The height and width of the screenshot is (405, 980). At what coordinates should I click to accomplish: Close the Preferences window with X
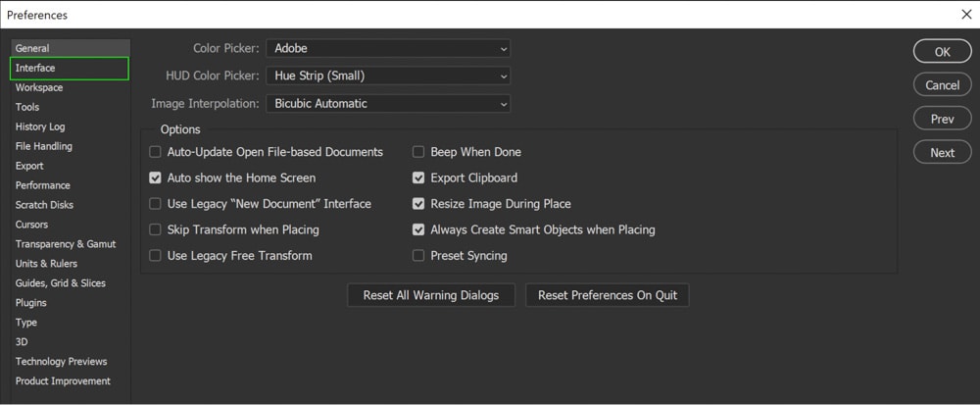click(x=966, y=15)
